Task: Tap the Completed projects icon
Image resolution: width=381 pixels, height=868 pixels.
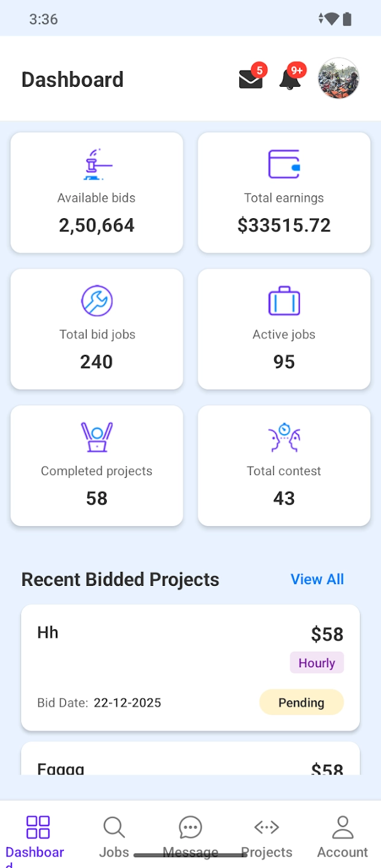Action: point(96,437)
